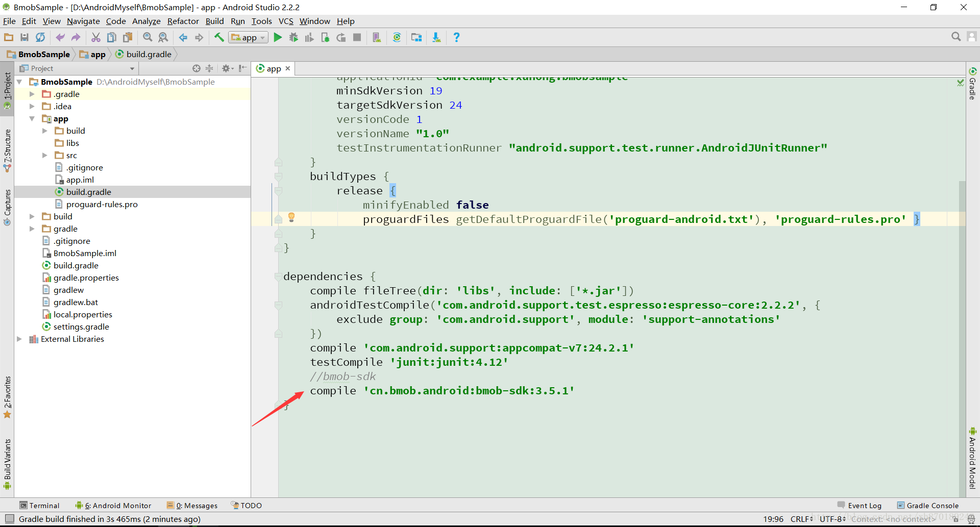Open the SDK Manager download icon

point(436,37)
